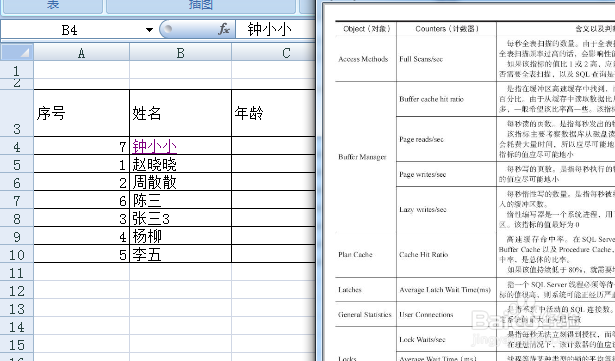Select the cell containing 陈三

click(180, 201)
